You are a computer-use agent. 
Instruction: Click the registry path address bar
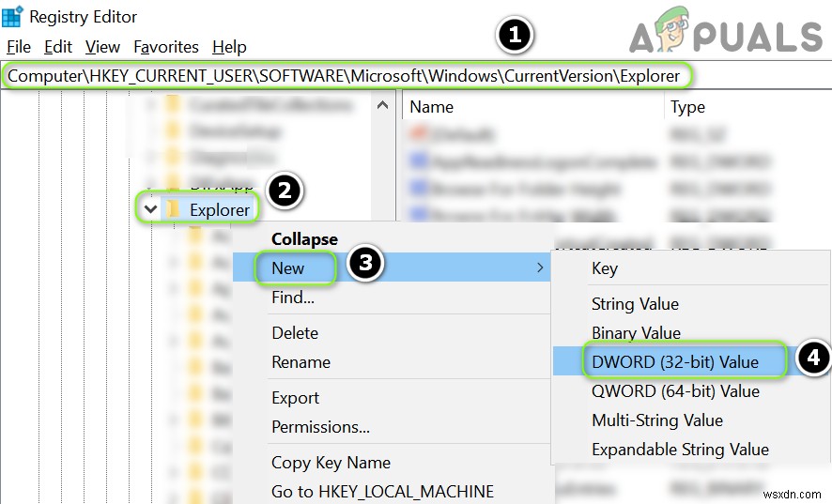click(x=416, y=76)
